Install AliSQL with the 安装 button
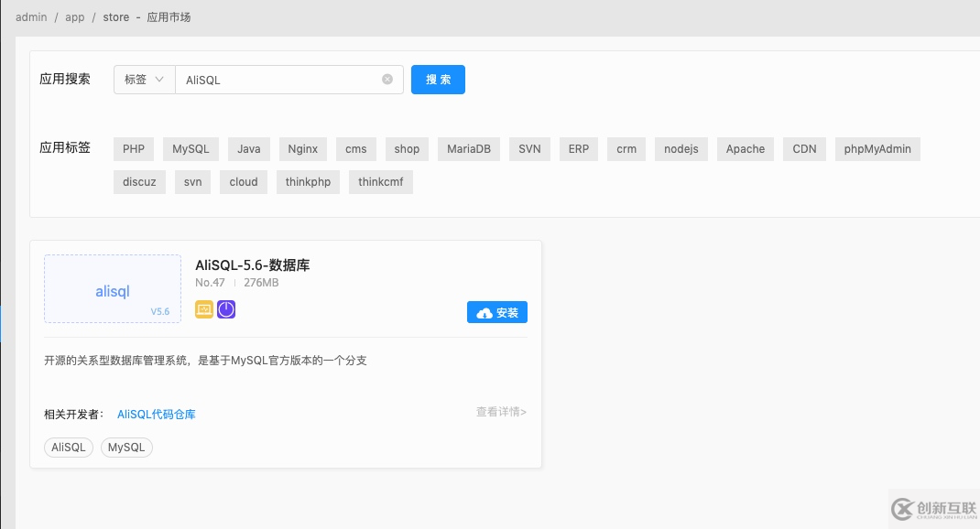Image resolution: width=980 pixels, height=529 pixels. [x=497, y=312]
